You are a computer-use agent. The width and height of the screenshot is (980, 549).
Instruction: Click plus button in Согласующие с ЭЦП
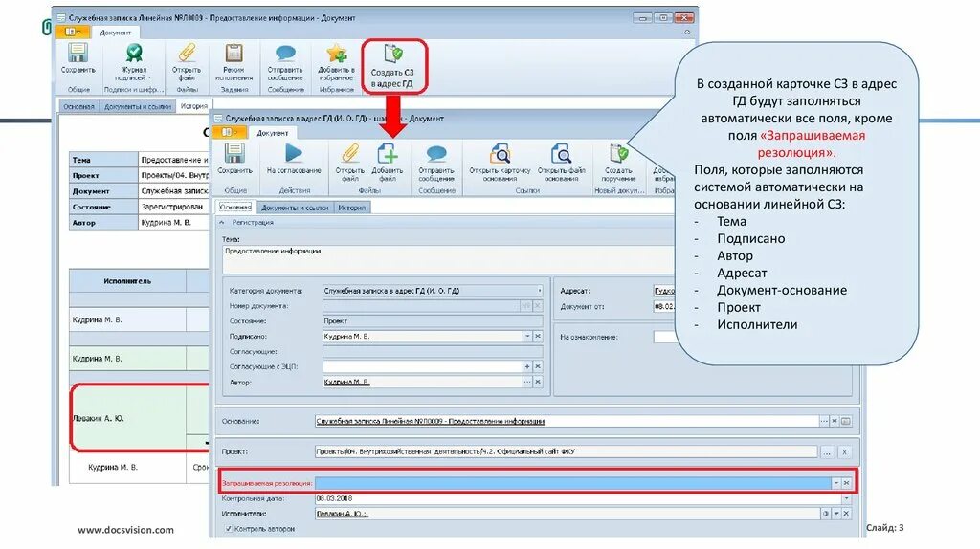pyautogui.click(x=527, y=366)
